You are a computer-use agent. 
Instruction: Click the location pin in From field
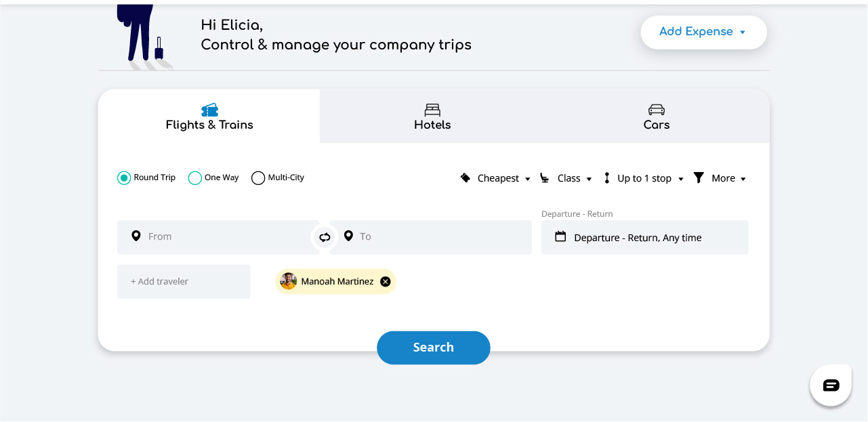click(x=136, y=236)
